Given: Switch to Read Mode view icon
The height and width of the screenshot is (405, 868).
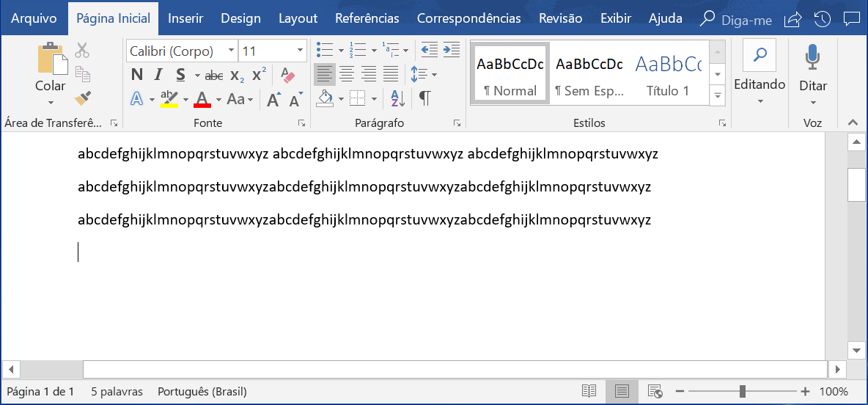Looking at the screenshot, I should (x=589, y=392).
